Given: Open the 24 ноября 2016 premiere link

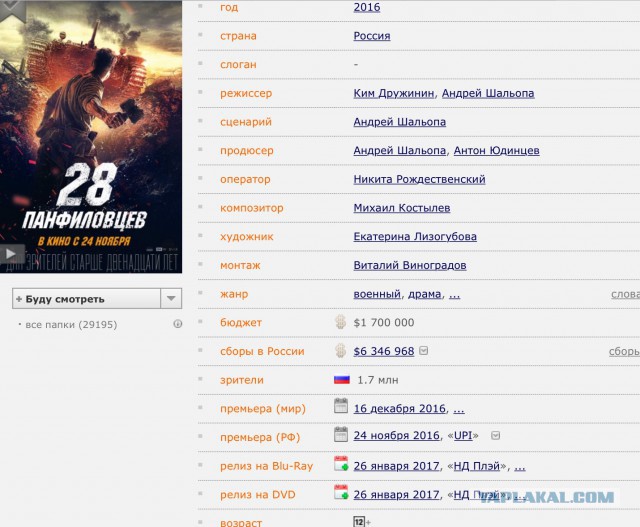Looking at the screenshot, I should (x=396, y=436).
